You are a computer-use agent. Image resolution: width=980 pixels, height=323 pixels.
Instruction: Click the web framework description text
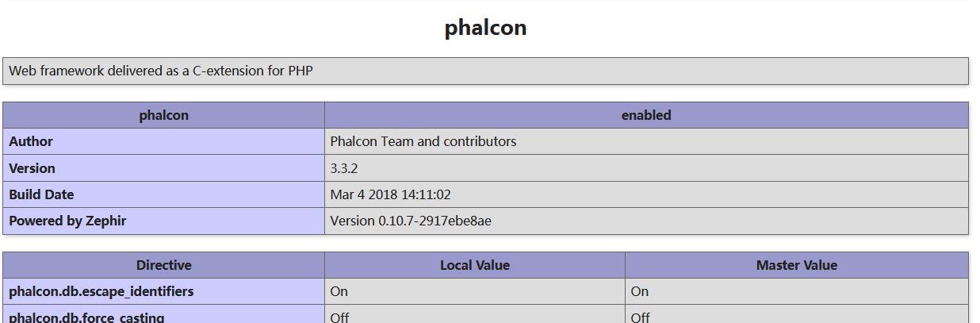click(161, 71)
